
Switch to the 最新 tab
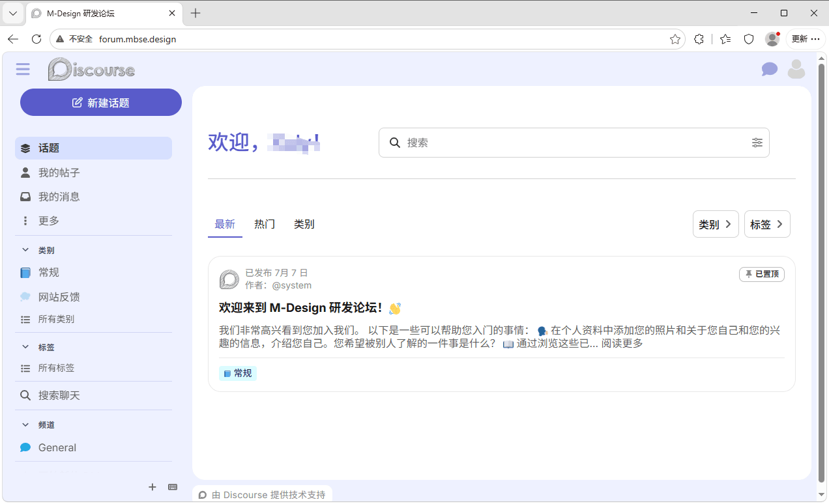pos(225,224)
